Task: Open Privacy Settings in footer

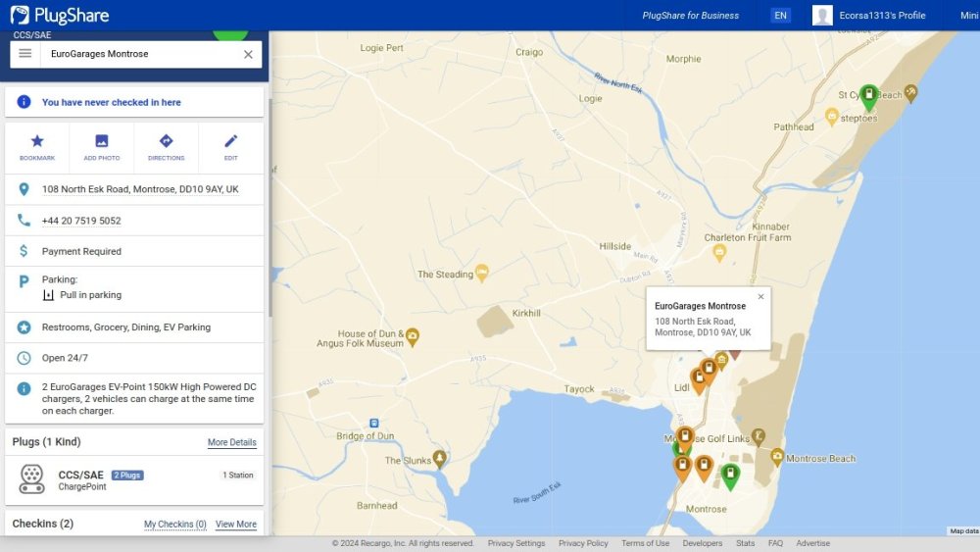Action: [x=516, y=543]
